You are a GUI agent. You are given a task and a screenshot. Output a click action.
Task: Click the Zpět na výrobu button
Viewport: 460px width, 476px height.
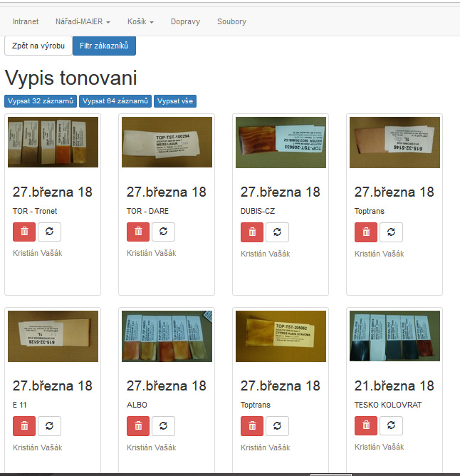[38, 46]
